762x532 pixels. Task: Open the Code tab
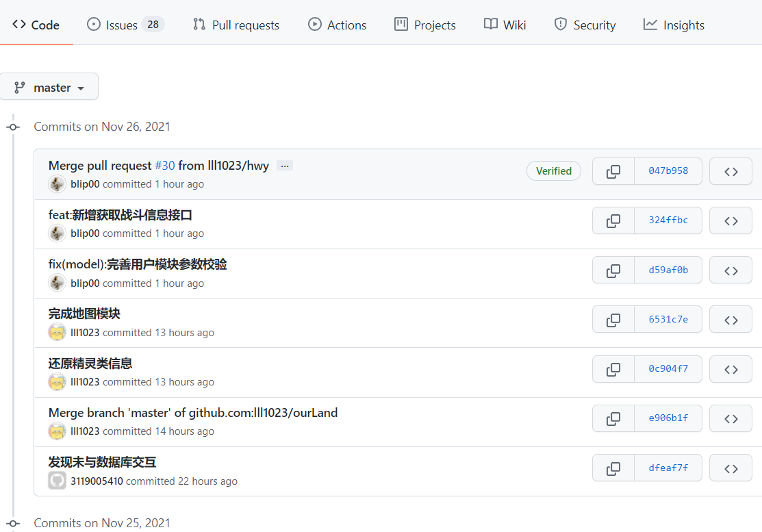click(x=36, y=25)
